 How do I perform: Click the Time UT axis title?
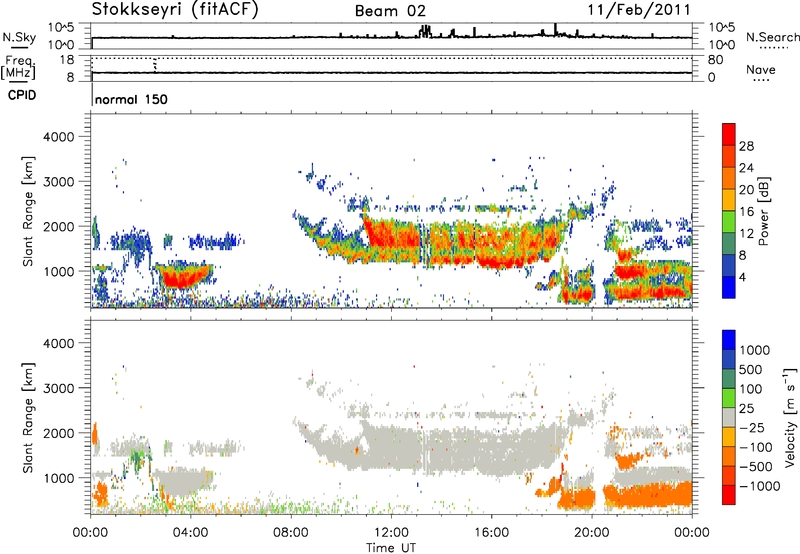[391, 548]
